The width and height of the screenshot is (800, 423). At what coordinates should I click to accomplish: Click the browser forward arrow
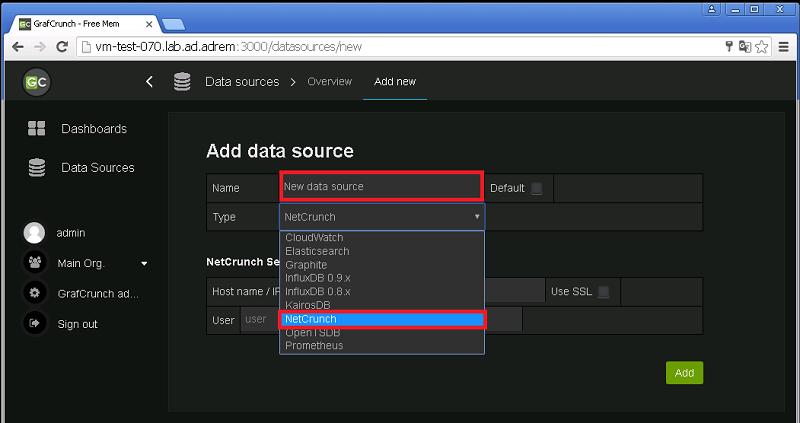(x=40, y=47)
